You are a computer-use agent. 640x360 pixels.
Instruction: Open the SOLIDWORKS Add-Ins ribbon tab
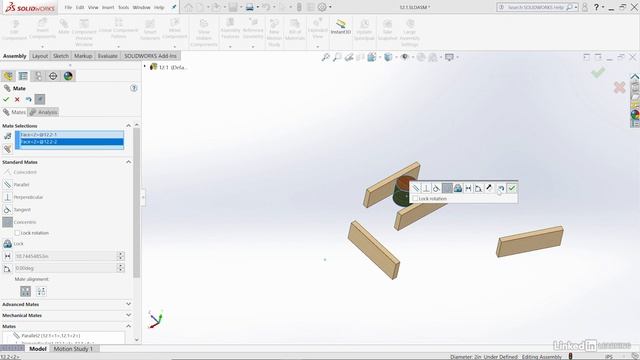pos(150,56)
